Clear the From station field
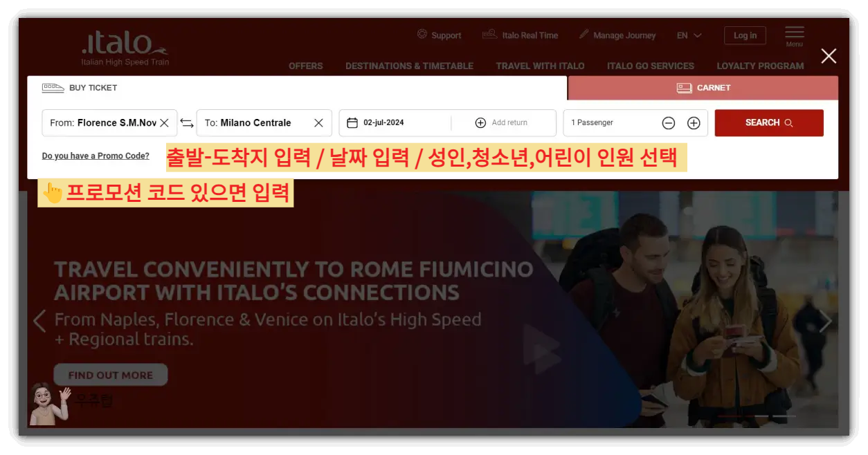The width and height of the screenshot is (868, 455). click(164, 122)
